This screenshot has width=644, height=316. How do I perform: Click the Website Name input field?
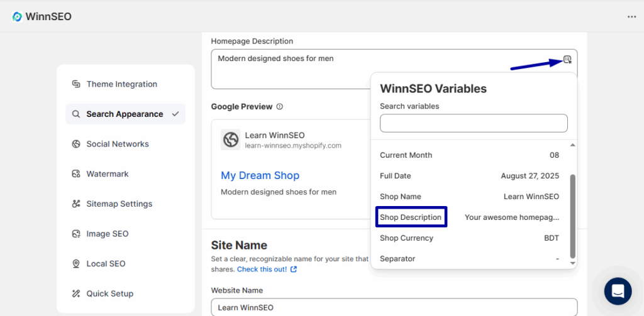[x=394, y=307]
